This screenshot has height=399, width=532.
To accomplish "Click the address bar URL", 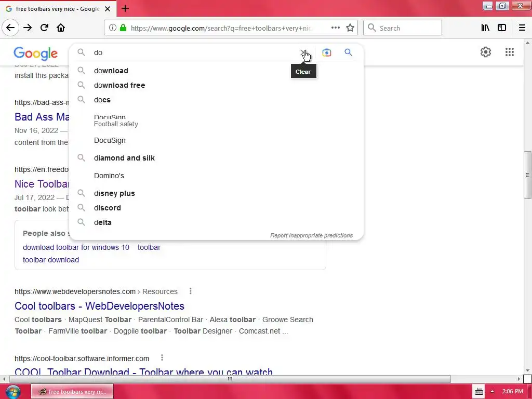I will (x=221, y=28).
